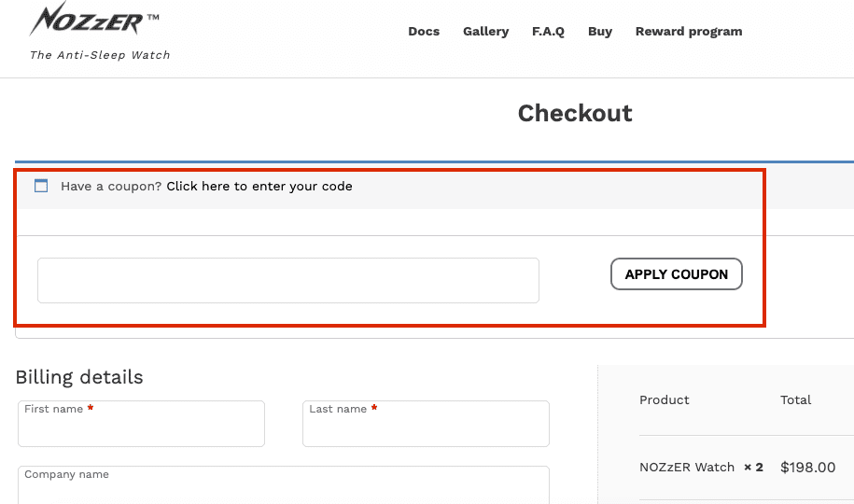The height and width of the screenshot is (504, 854).
Task: Click the NOZzER Watch product name
Action: click(687, 468)
